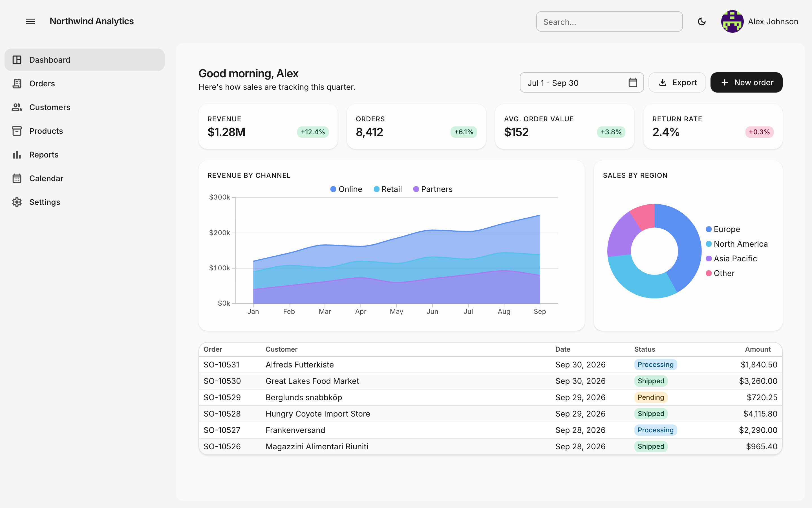Go to the Orders sidebar item

pyautogui.click(x=85, y=84)
